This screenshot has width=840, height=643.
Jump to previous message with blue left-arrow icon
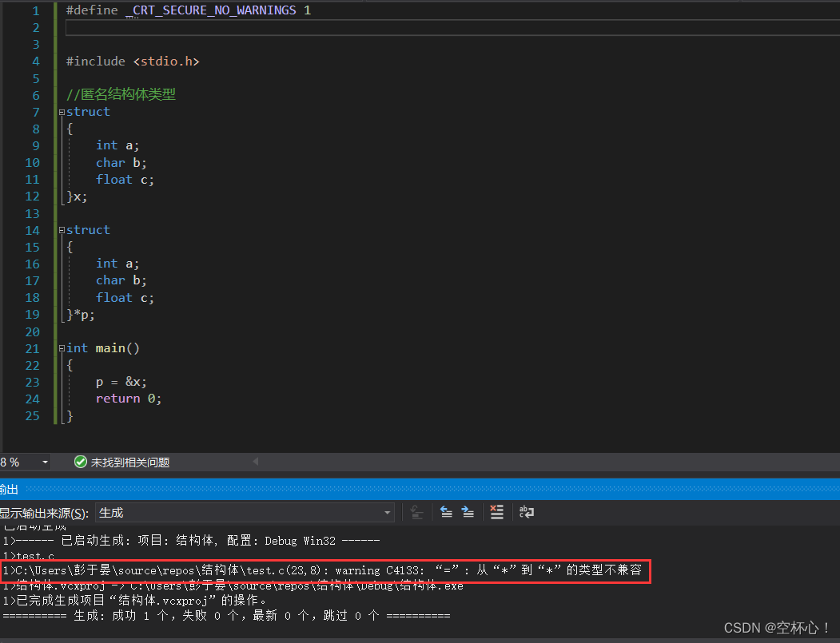tap(447, 512)
